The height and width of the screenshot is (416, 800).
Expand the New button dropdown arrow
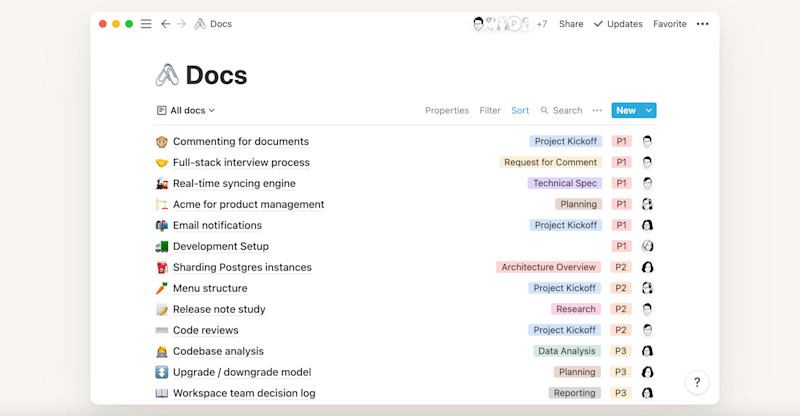(649, 110)
